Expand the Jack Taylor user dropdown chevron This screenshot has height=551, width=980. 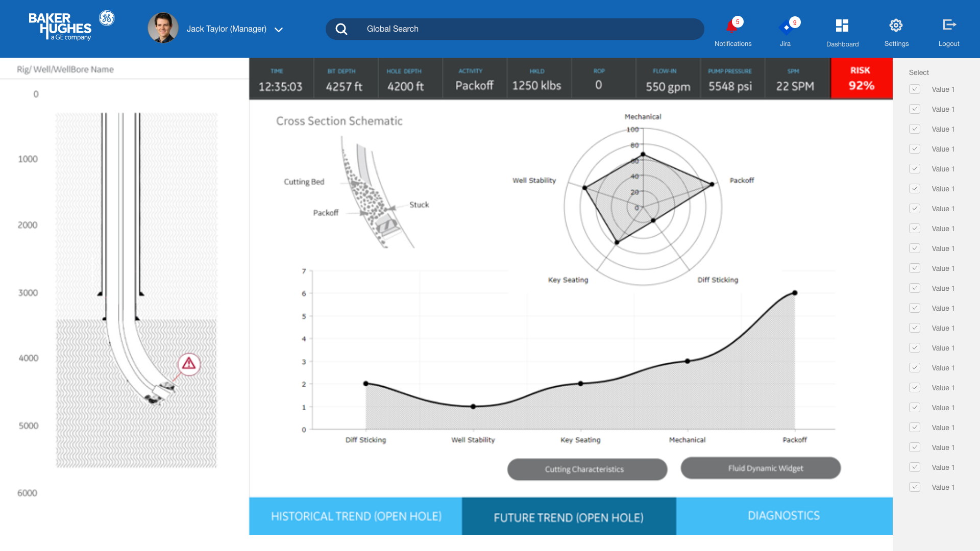point(279,30)
